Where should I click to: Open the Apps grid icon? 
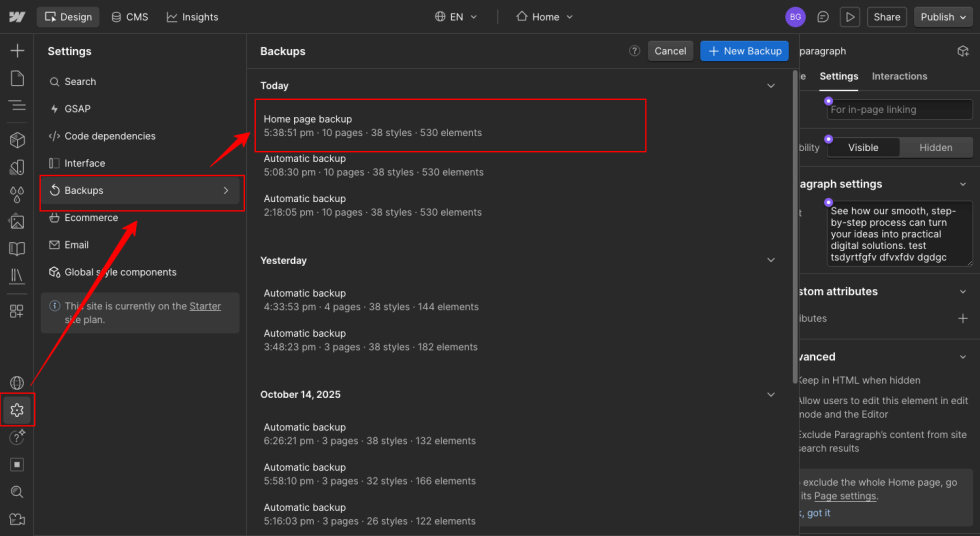point(17,310)
